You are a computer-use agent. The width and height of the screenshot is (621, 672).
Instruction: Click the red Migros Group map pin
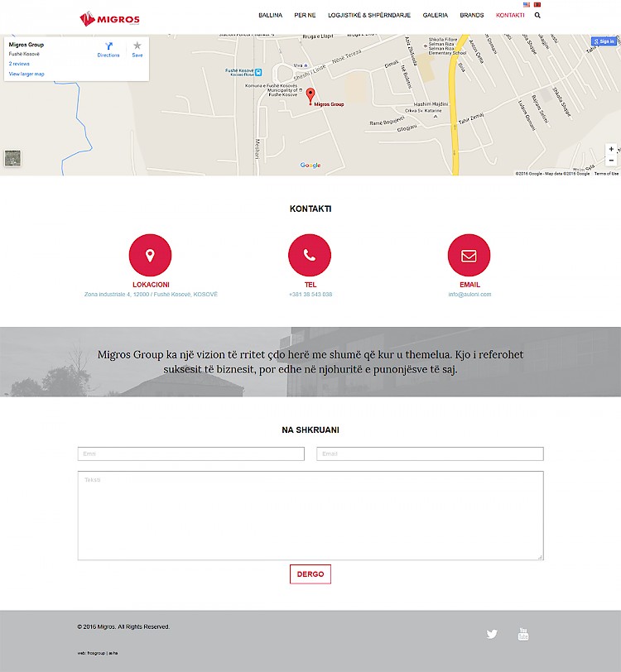(x=310, y=95)
